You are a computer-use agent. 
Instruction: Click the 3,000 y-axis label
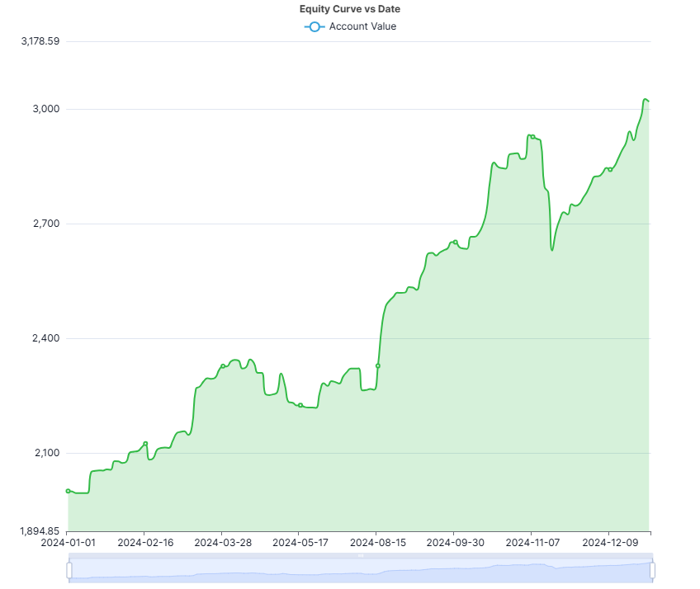coord(46,109)
